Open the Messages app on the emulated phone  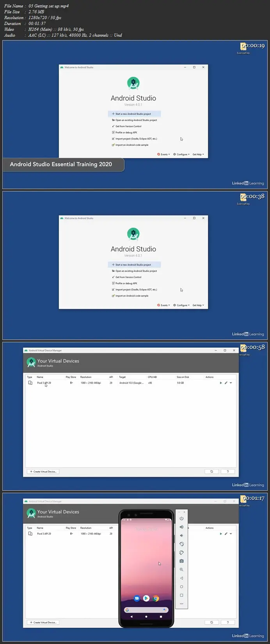coord(137,598)
